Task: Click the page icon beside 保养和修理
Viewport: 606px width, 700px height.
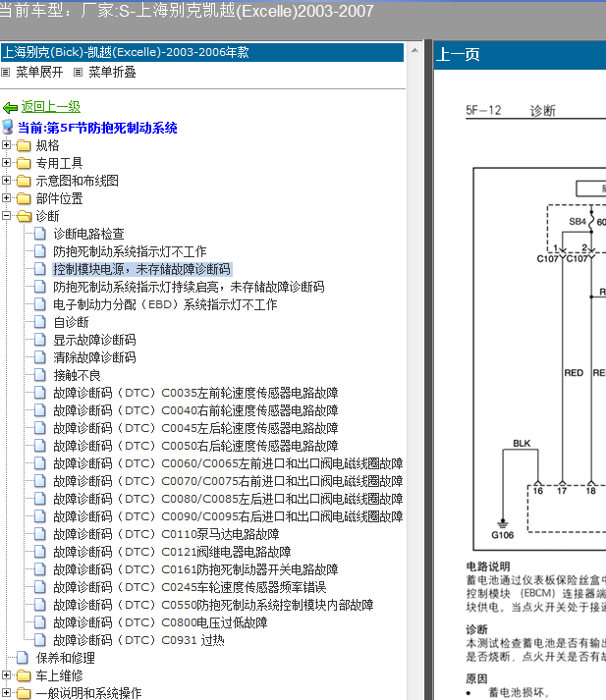Action: [x=23, y=658]
